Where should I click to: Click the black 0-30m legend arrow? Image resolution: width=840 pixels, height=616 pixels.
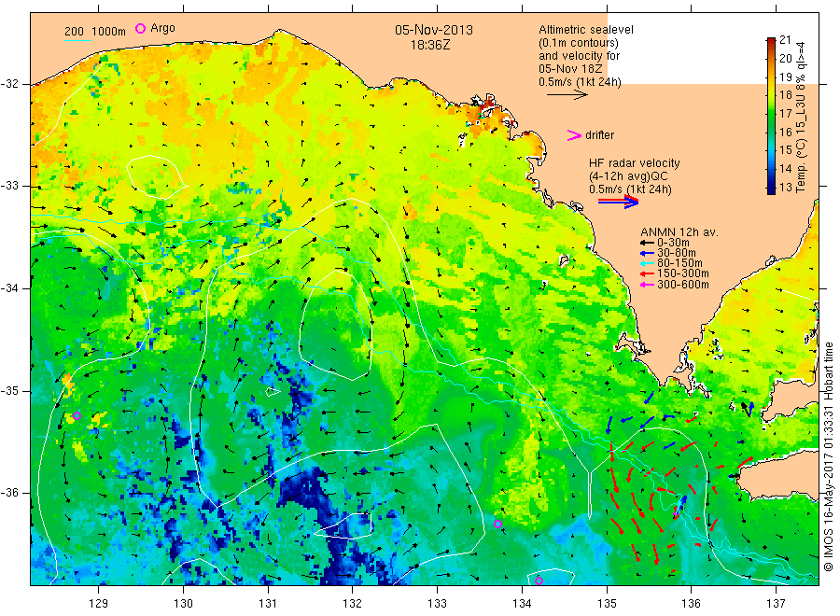(647, 243)
